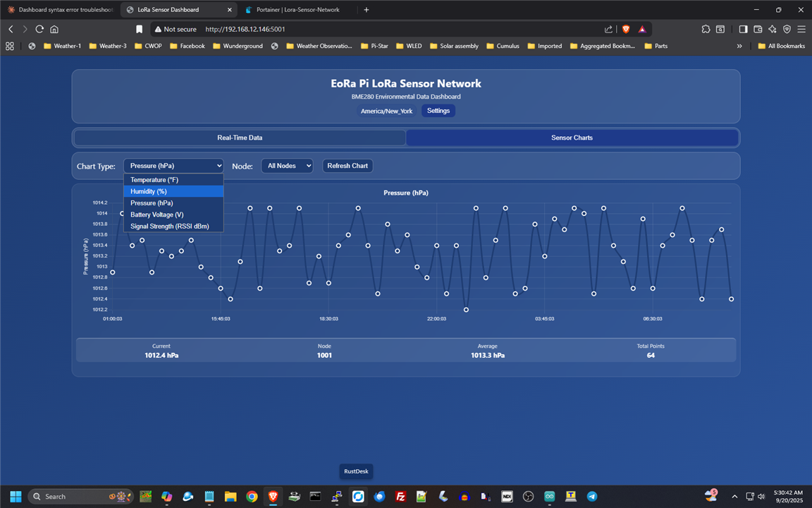812x508 pixels.
Task: Click the share icon in the address bar
Action: [608, 29]
